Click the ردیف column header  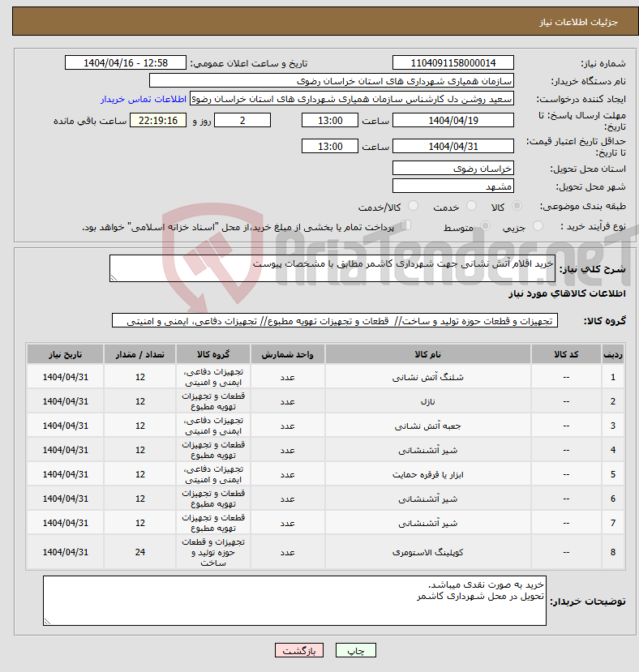tap(613, 354)
